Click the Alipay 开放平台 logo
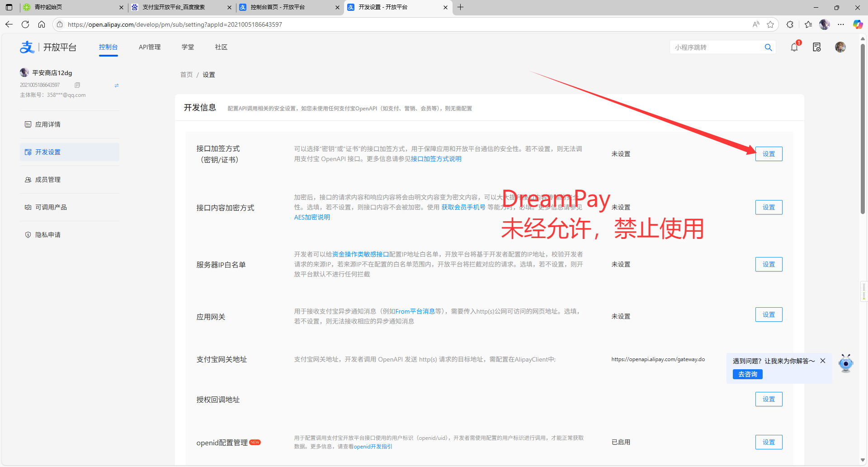 (48, 47)
